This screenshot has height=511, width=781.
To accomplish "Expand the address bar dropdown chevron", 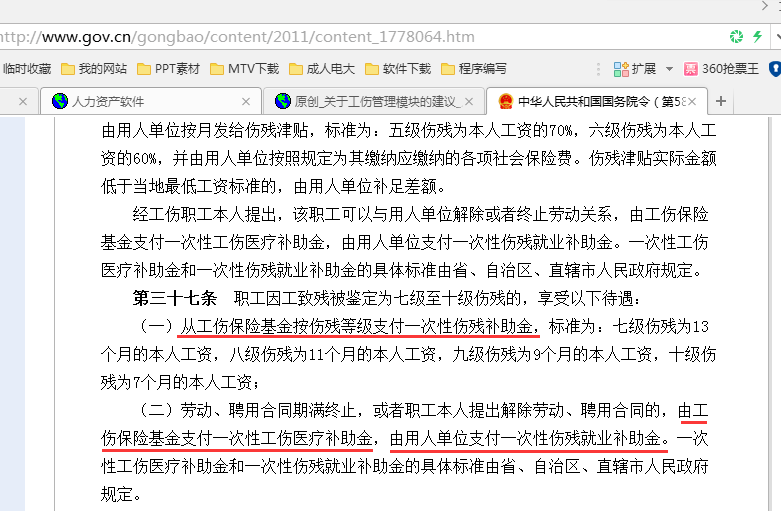I will (776, 37).
